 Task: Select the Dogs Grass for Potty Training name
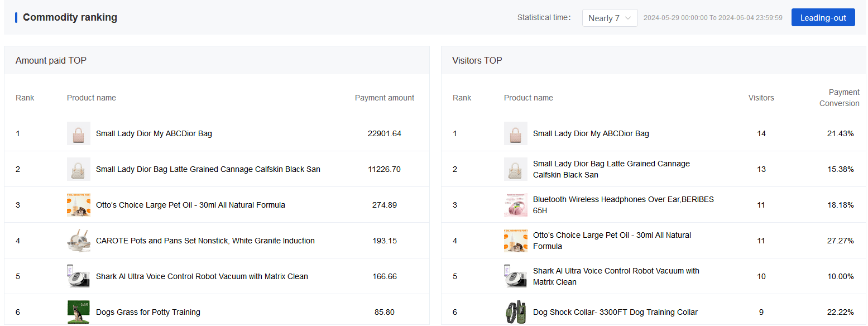148,312
